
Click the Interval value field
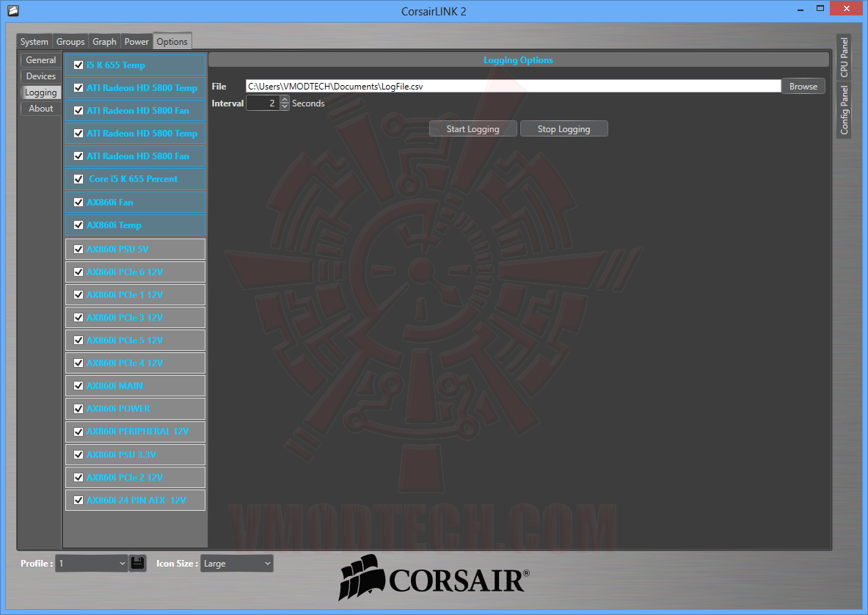tap(263, 103)
